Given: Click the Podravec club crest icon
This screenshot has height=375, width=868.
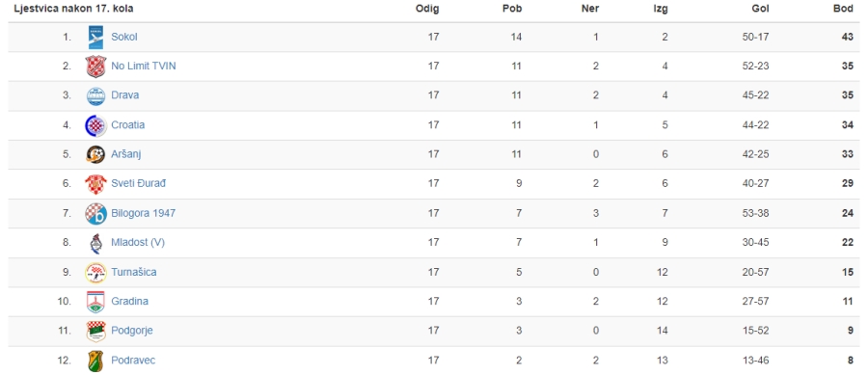Looking at the screenshot, I should tap(95, 361).
